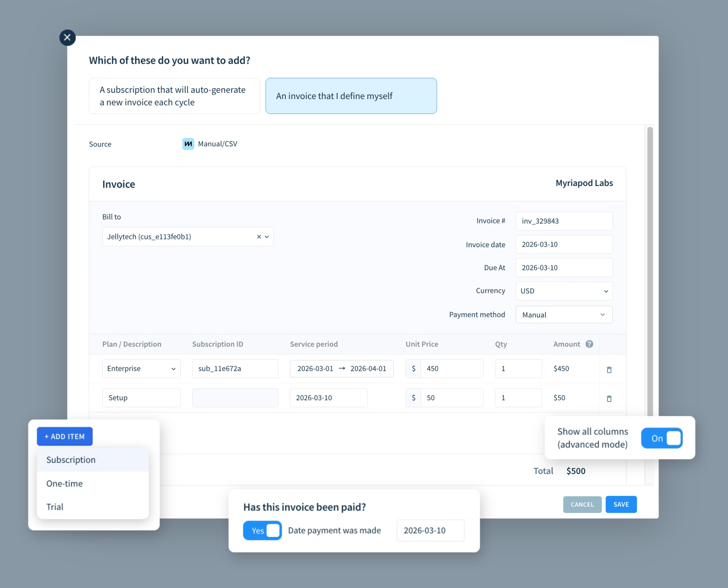Save the invoice
The height and width of the screenshot is (588, 728).
click(x=621, y=504)
